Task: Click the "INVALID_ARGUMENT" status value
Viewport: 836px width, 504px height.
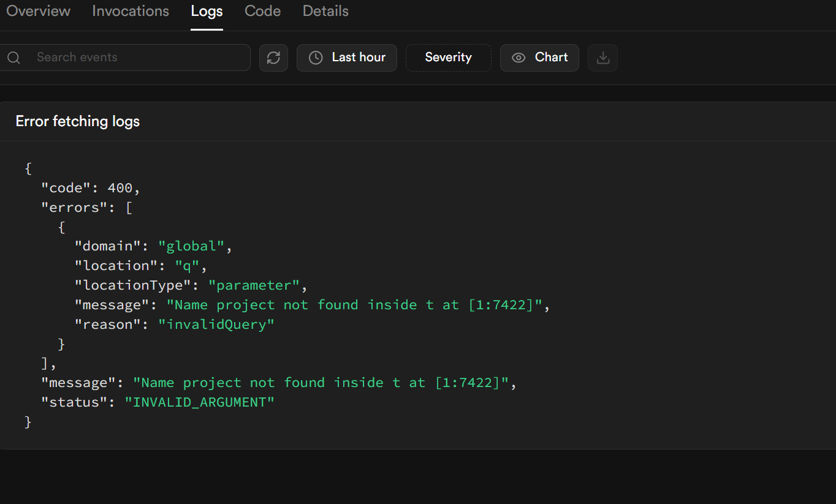Action: click(x=199, y=402)
